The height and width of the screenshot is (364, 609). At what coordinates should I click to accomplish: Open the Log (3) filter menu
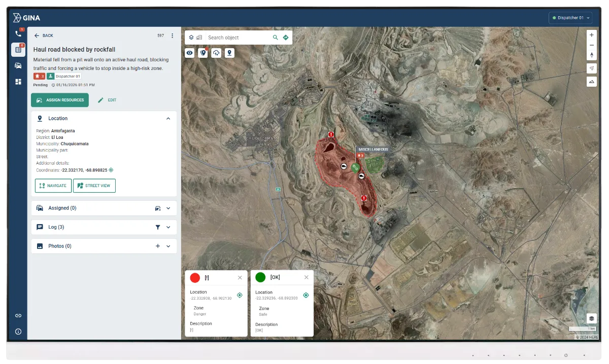pyautogui.click(x=158, y=227)
